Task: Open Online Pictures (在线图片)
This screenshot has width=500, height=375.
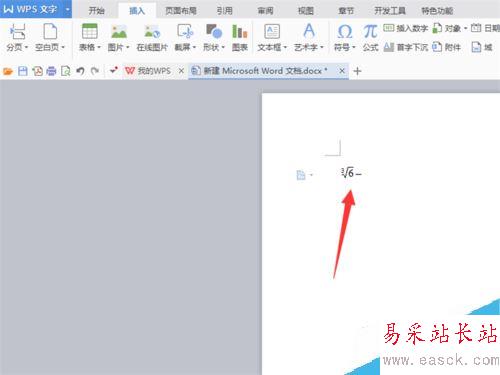Action: click(152, 37)
